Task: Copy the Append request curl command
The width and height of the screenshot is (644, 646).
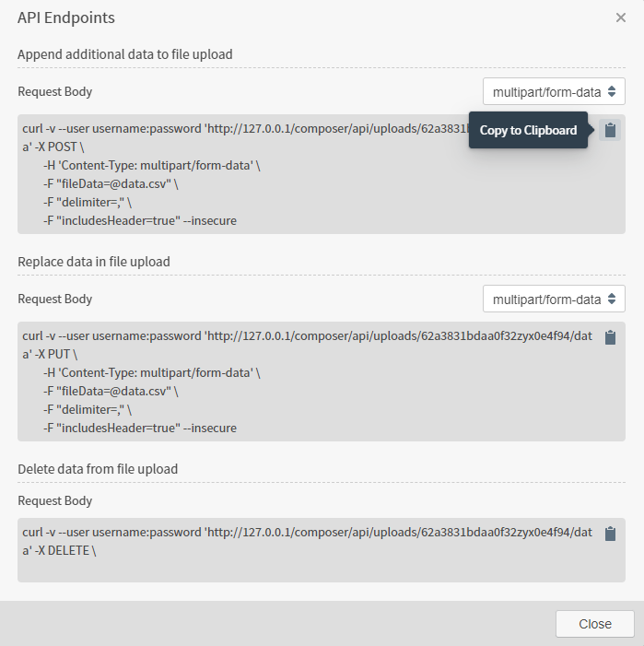Action: [609, 131]
